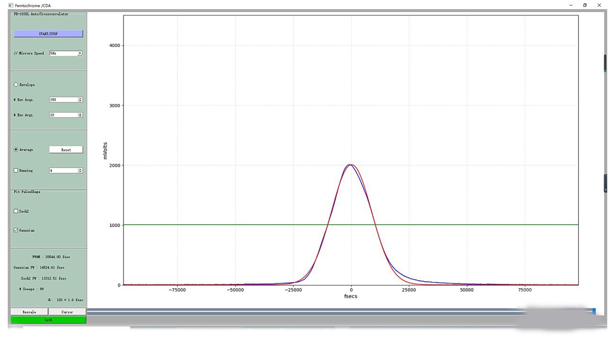Image resolution: width=615 pixels, height=364 pixels.
Task: Click the START/STOP button
Action: tap(48, 34)
